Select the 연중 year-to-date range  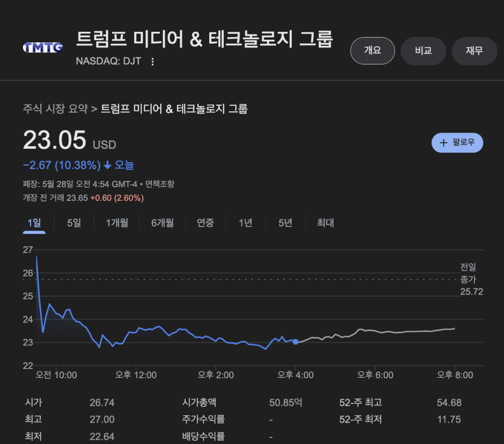tap(206, 223)
